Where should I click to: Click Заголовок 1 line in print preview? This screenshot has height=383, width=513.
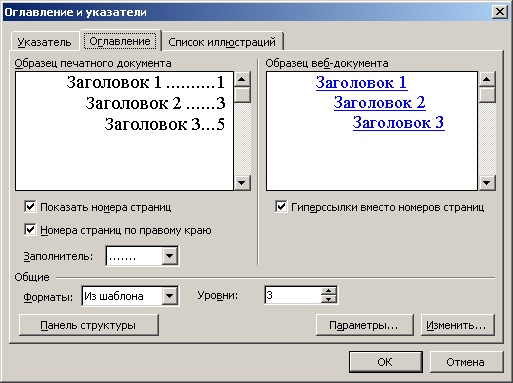145,82
